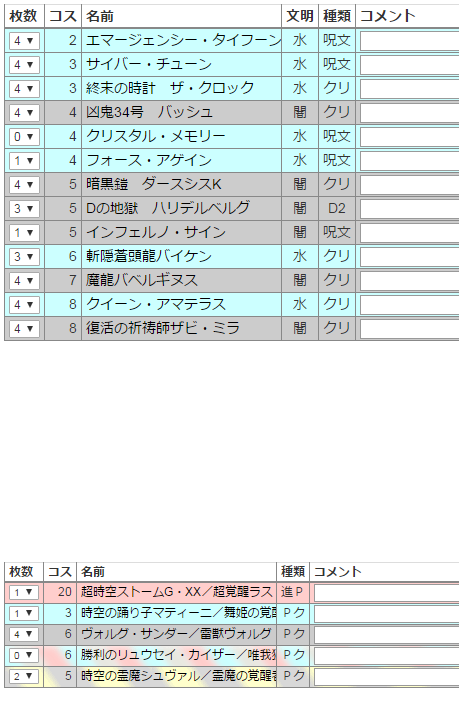The image size is (459, 712).
Task: Click card name 魔龍バベルギヌス
Action: [142, 280]
